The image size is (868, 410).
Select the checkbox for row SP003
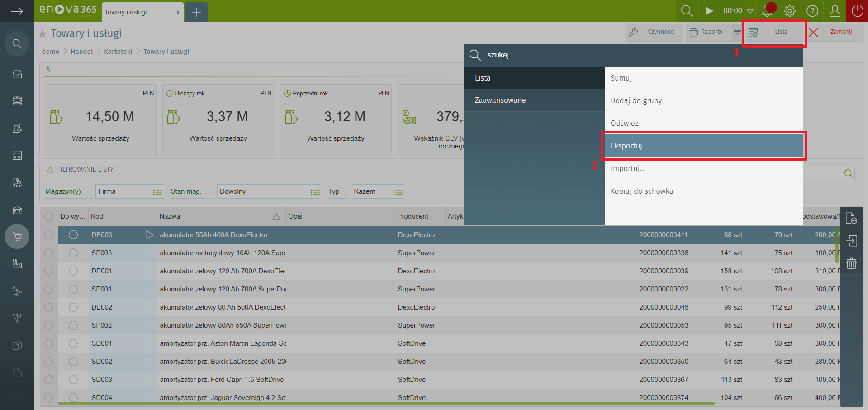(49, 253)
